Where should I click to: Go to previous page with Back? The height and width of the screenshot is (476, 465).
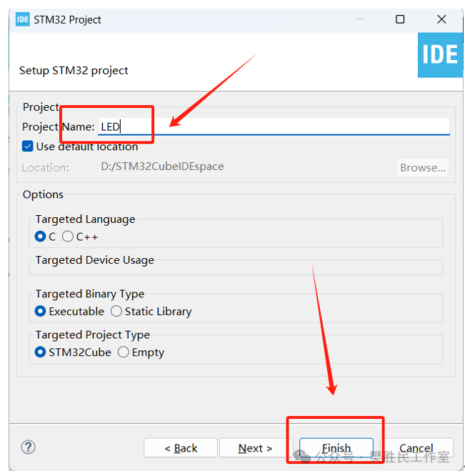coord(181,447)
